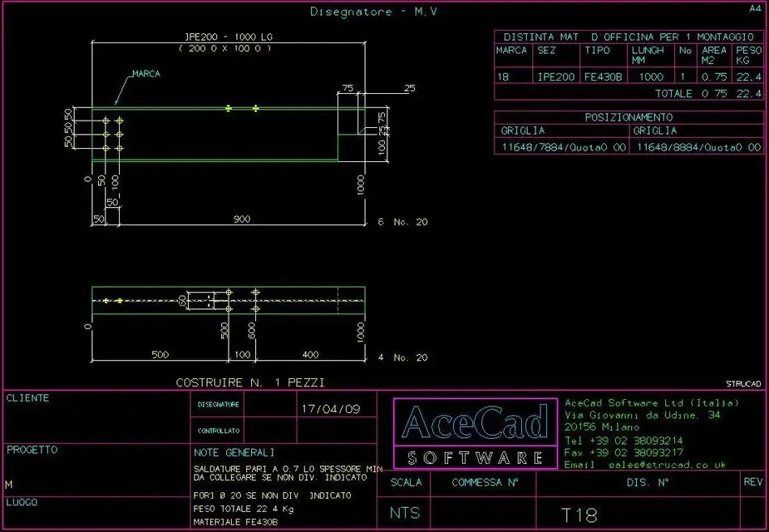
Task: Select the '( 200.0 X 100.0 )' size text
Action: click(225, 48)
